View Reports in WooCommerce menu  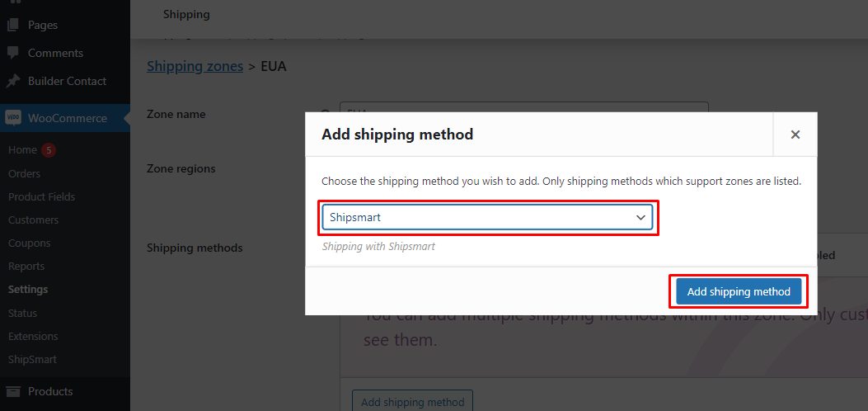point(26,266)
